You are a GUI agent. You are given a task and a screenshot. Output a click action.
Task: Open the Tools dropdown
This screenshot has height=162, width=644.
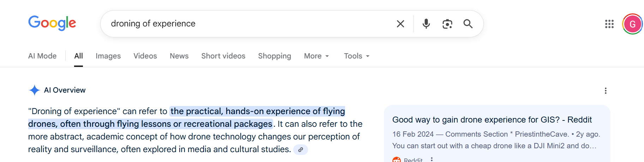(356, 56)
